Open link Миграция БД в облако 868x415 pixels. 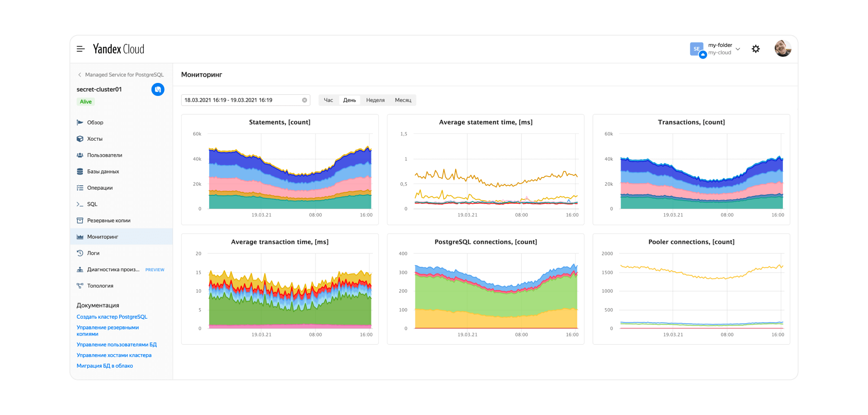point(105,366)
